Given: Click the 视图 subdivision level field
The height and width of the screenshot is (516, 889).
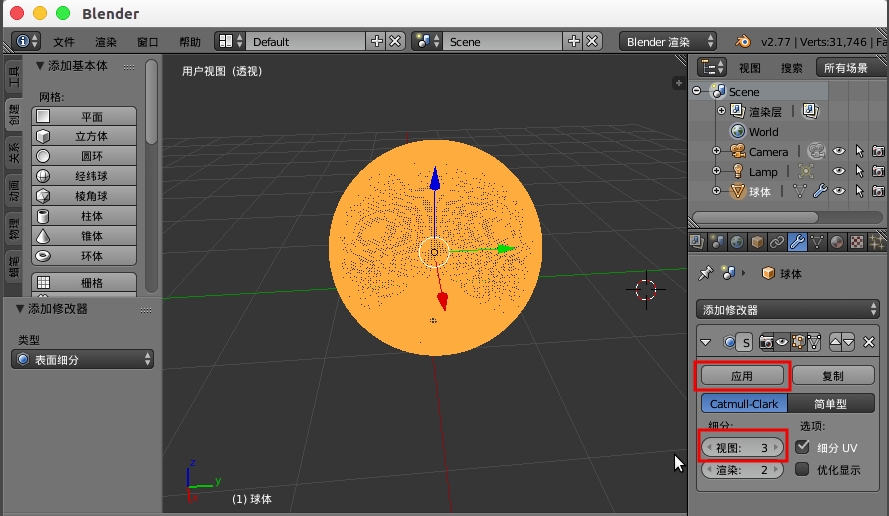Looking at the screenshot, I should tap(743, 448).
